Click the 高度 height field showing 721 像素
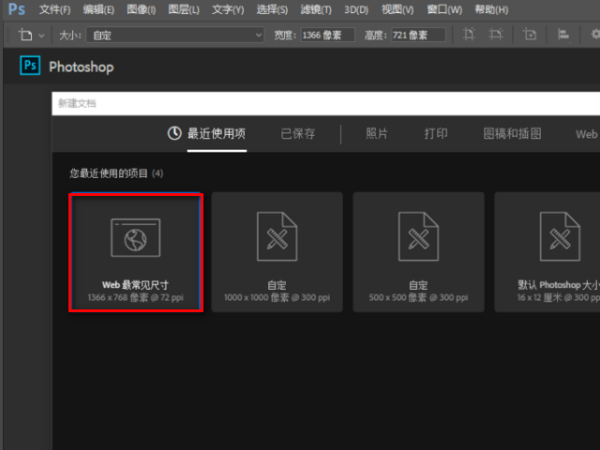Screen dimensions: 600x450 click(418, 35)
